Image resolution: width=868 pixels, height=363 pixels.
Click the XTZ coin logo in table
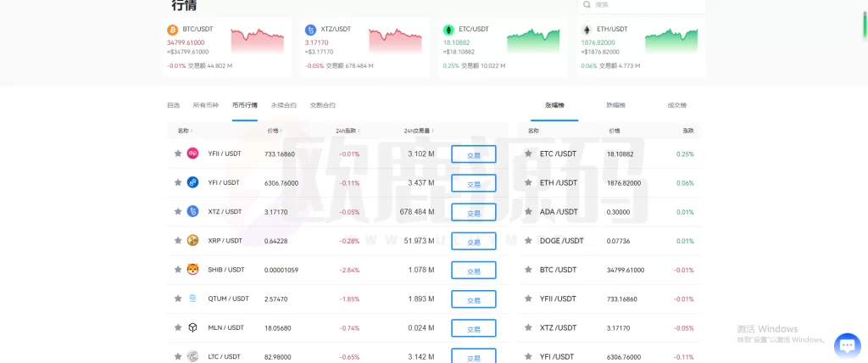click(192, 211)
